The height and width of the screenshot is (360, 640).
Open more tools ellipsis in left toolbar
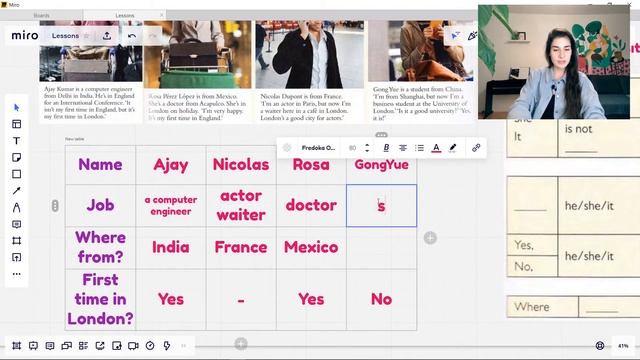pyautogui.click(x=16, y=274)
